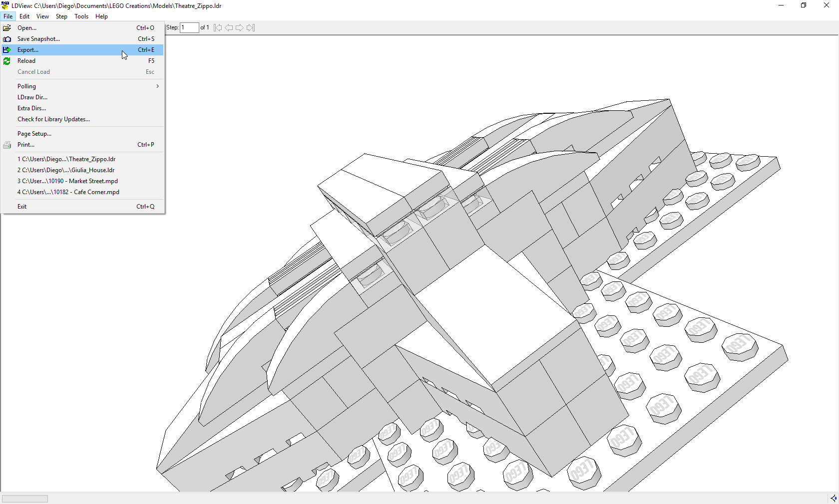Choose LDraw Dir... menu entry

click(x=83, y=97)
